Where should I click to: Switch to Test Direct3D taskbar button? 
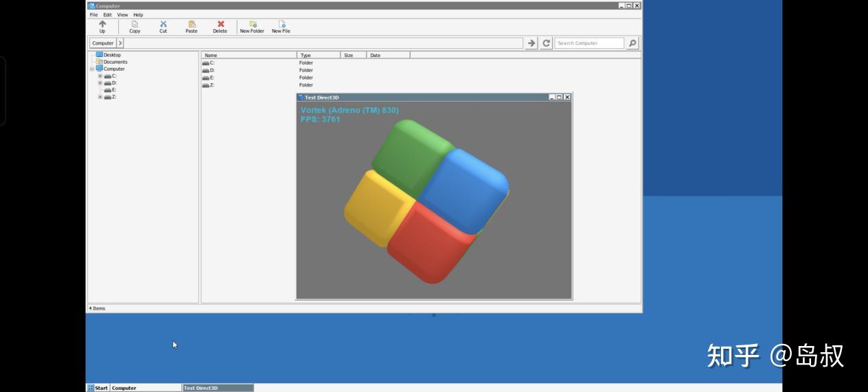click(x=218, y=388)
